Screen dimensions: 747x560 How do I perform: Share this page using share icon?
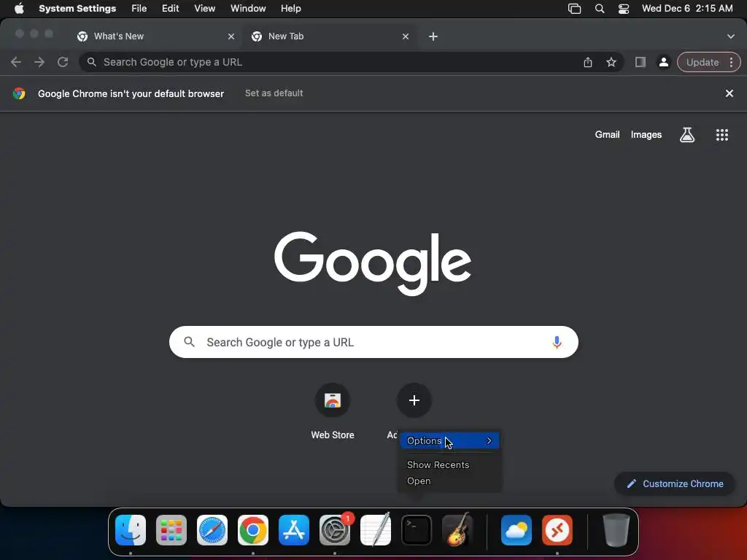click(x=588, y=62)
